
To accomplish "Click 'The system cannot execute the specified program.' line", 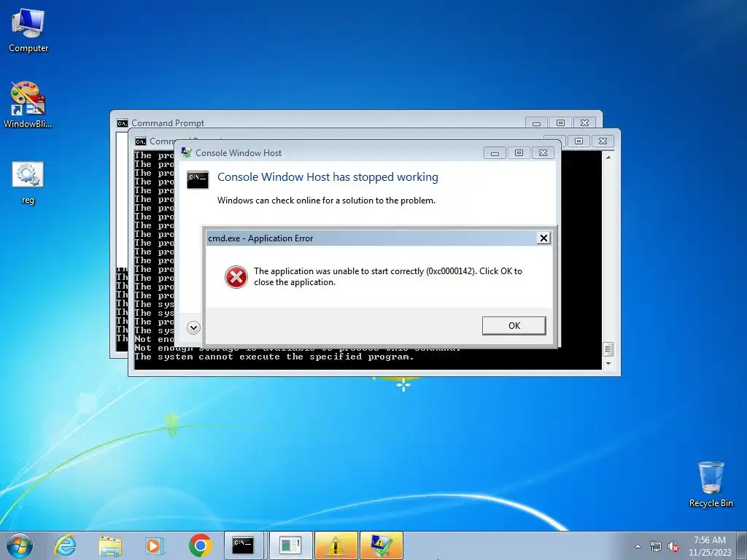I will [274, 357].
